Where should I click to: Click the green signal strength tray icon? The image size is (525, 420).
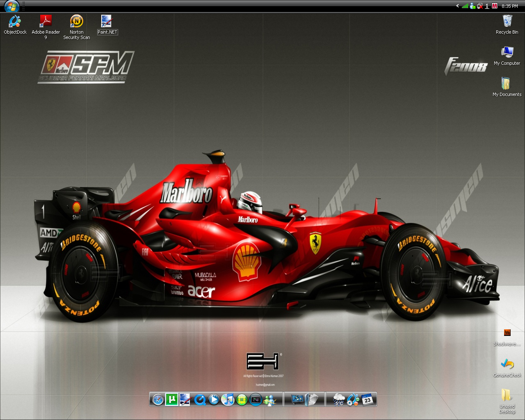click(x=465, y=6)
